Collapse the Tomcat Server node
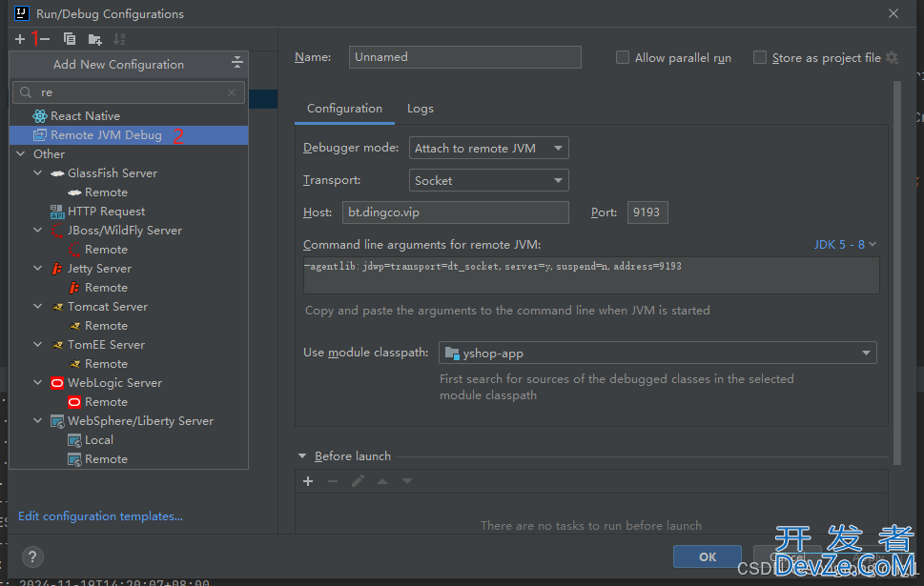The height and width of the screenshot is (586, 924). (38, 306)
